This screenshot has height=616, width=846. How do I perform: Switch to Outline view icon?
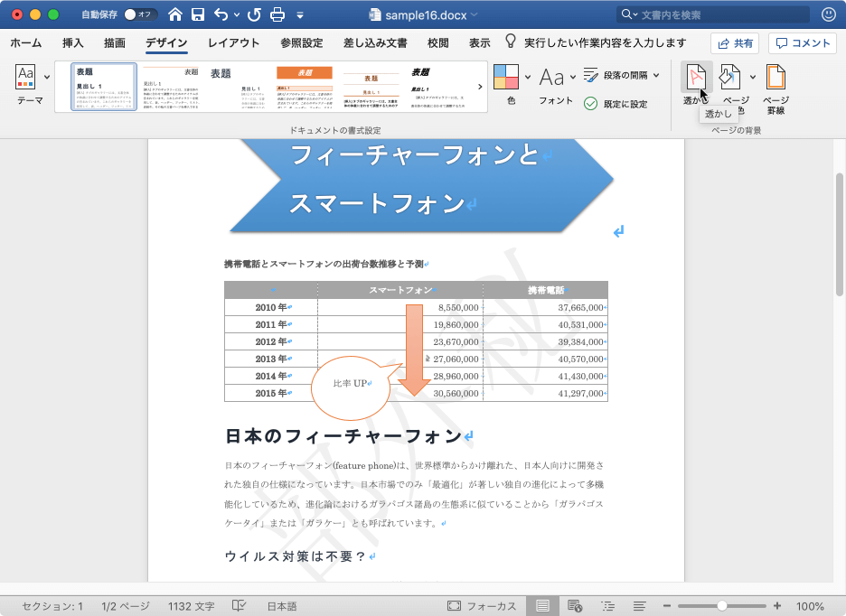point(607,606)
